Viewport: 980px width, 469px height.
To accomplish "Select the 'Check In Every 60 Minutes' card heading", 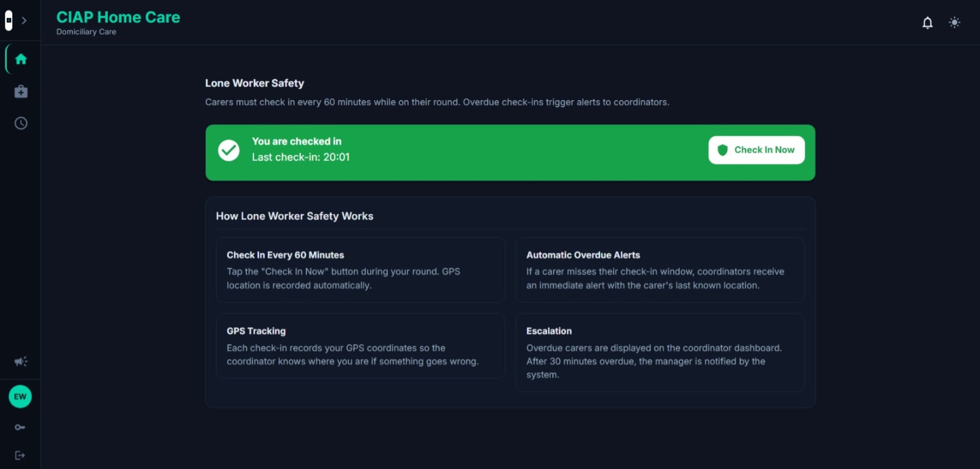I will (285, 255).
